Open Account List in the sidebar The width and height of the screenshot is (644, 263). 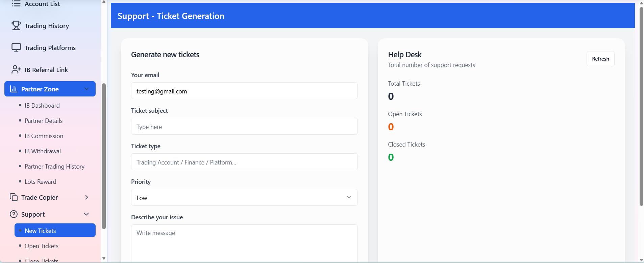[42, 4]
